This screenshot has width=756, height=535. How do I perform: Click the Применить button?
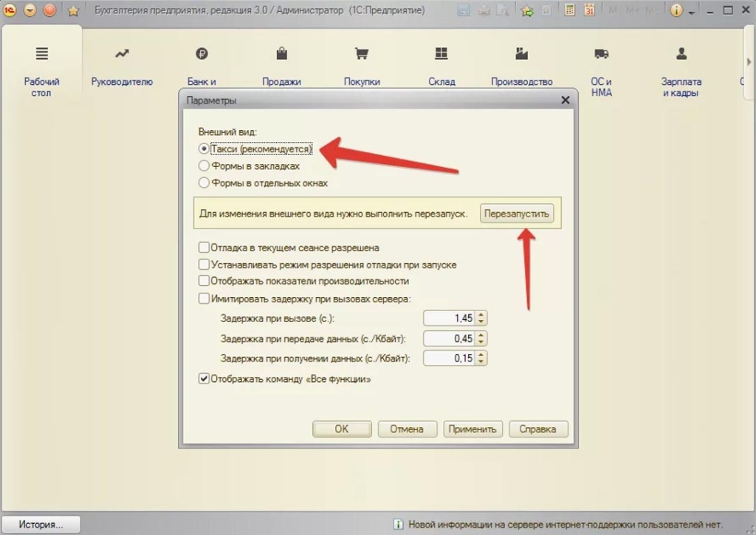472,429
